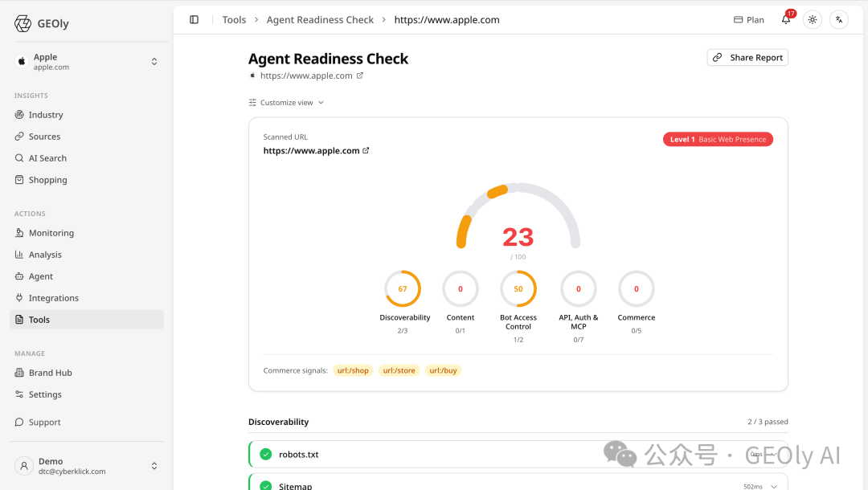Click the Bot Access Control ring 50
Image resolution: width=868 pixels, height=490 pixels.
tap(518, 288)
